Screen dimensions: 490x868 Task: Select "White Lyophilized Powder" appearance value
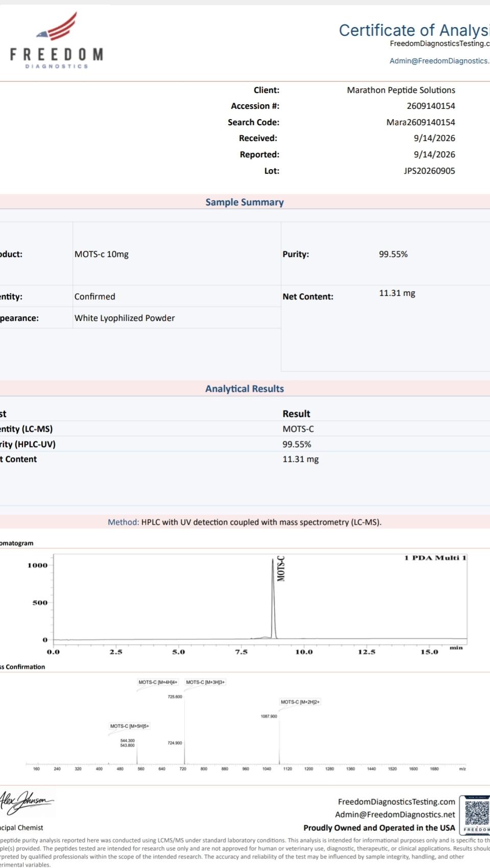pos(125,318)
